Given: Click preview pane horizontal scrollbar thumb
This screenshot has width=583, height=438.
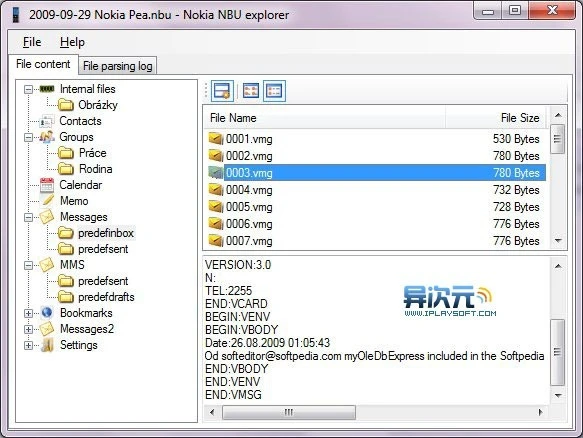Looking at the screenshot, I should (x=289, y=412).
